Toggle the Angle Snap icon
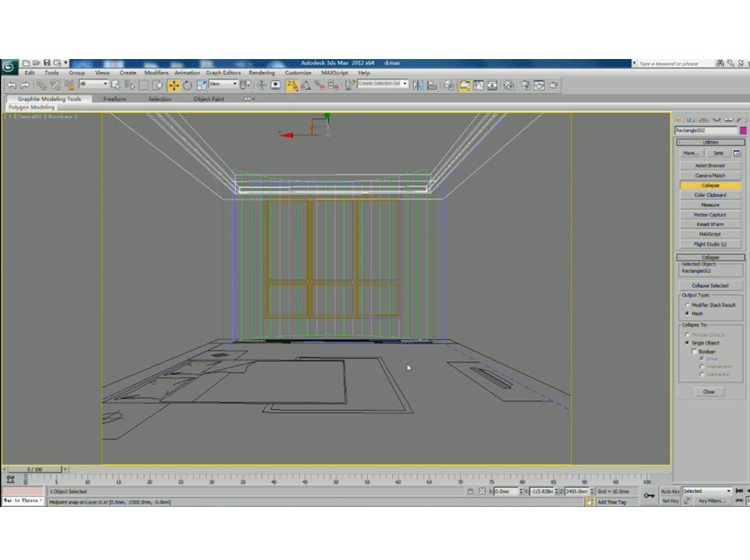 (x=306, y=85)
